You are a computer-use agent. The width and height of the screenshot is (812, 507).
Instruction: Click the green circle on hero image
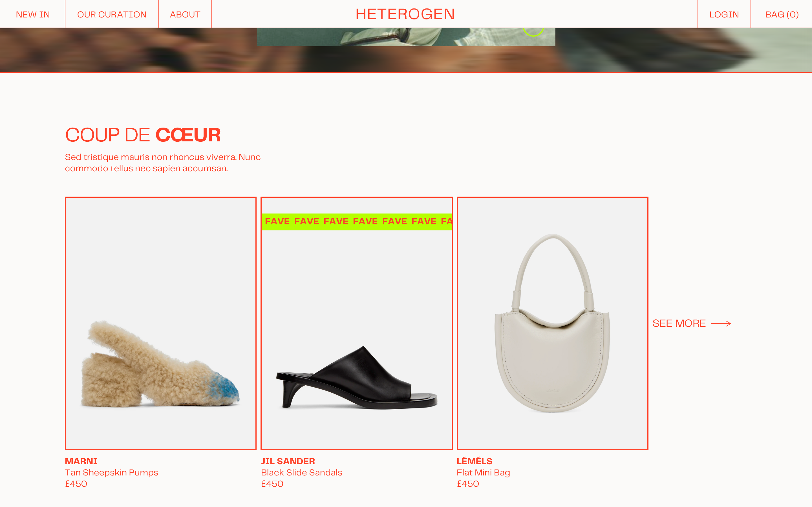[x=533, y=32]
